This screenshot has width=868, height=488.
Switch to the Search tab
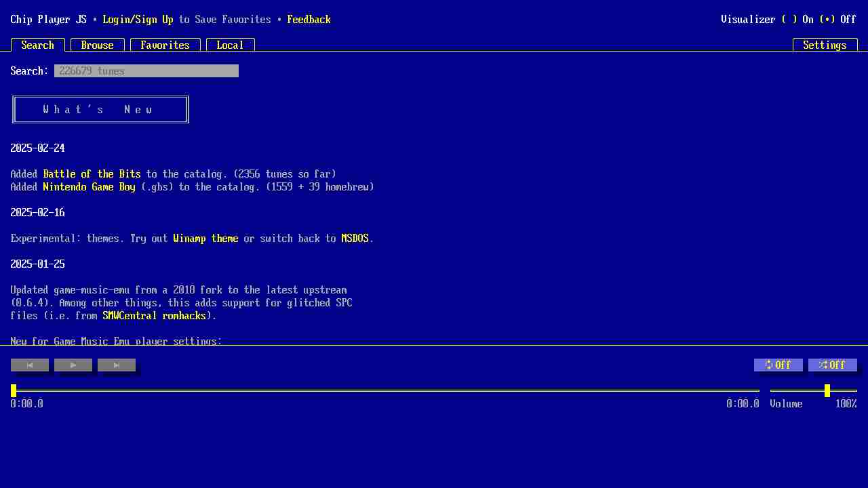[38, 45]
